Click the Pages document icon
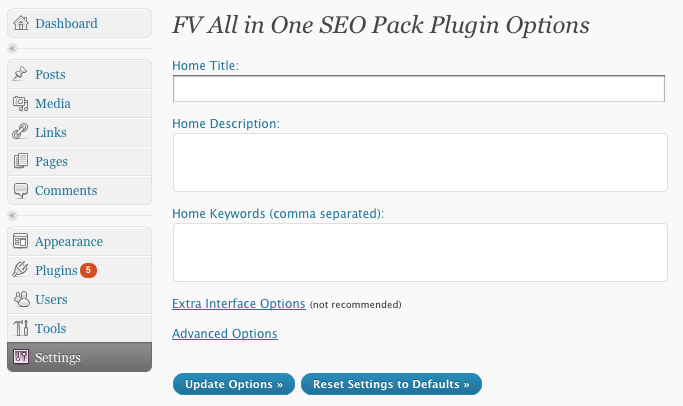683x406 pixels. tap(20, 161)
